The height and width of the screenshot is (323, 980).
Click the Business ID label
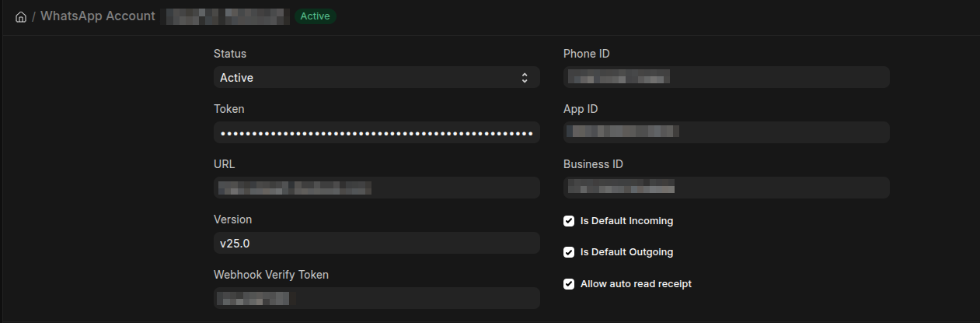[593, 164]
